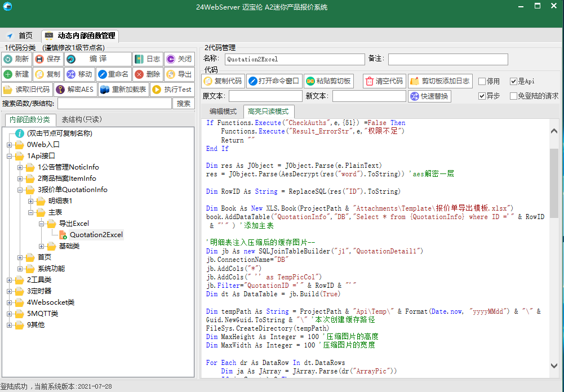This screenshot has height=392, width=564.
Task: Expand the 3定时器 node
Action: pos(10,291)
